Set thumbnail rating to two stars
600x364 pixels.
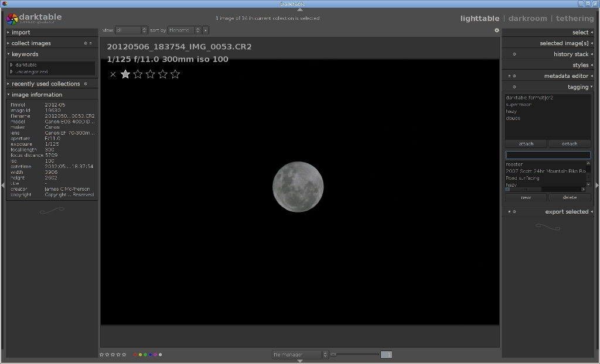138,74
